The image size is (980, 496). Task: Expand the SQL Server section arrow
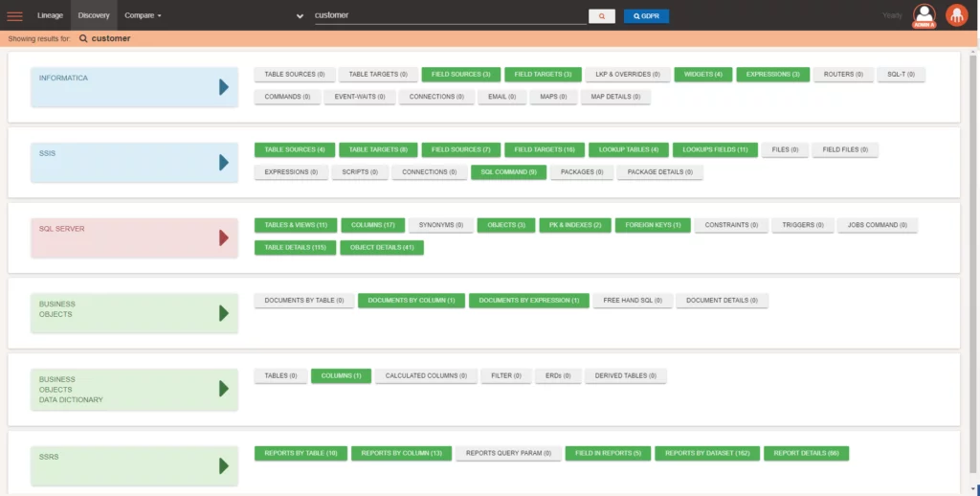[224, 237]
